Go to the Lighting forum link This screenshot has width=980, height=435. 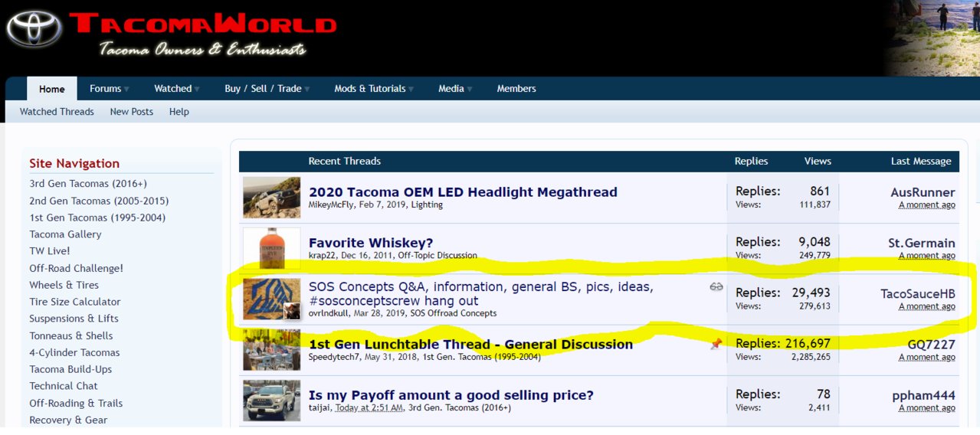[426, 204]
